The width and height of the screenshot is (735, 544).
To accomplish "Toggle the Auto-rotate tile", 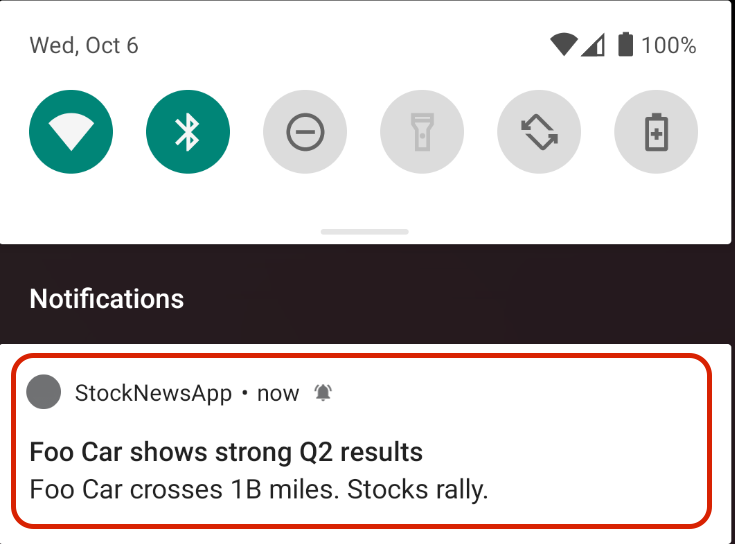I will [539, 132].
